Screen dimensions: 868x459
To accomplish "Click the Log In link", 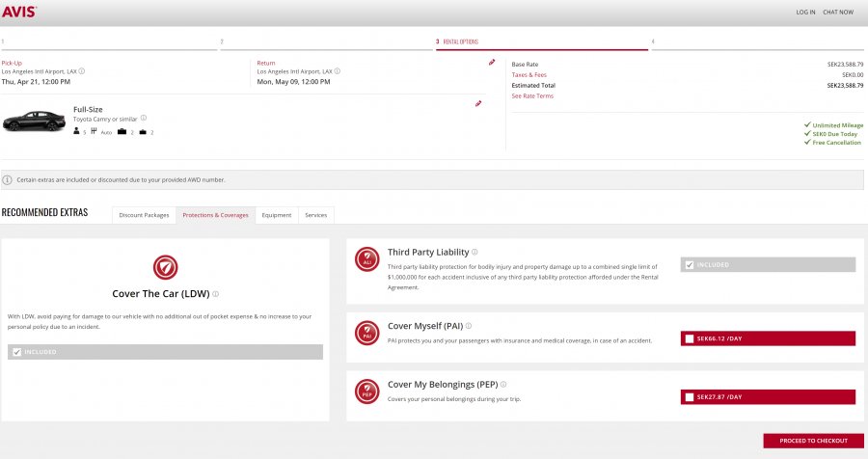I will pyautogui.click(x=805, y=13).
